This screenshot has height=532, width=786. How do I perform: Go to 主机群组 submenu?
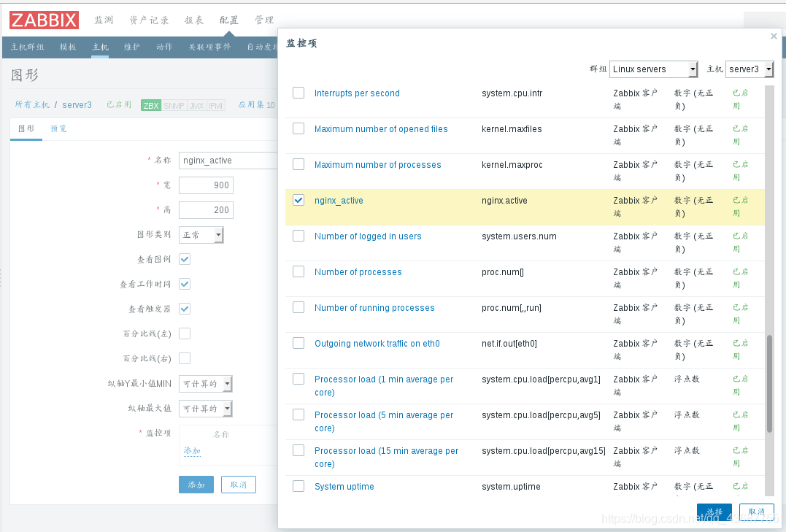(28, 47)
